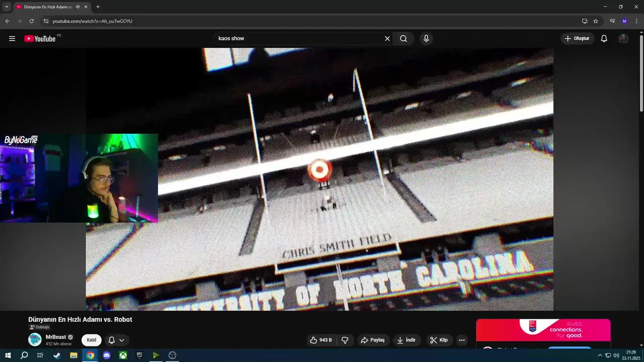This screenshot has width=644, height=362.
Task: Open the volume tray icon
Action: 616,355
